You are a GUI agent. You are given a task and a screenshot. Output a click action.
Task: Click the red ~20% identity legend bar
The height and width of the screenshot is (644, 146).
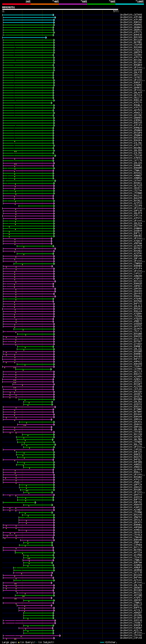[x=16, y=4]
